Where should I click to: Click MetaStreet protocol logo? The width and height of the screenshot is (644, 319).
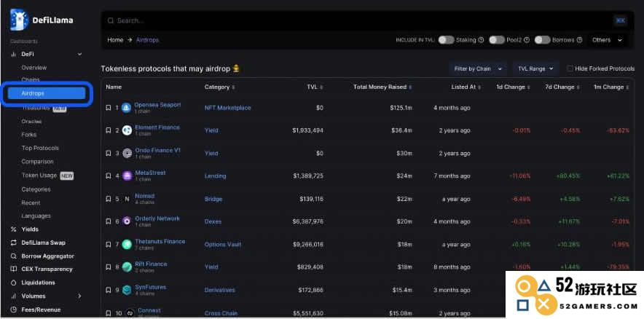click(127, 176)
